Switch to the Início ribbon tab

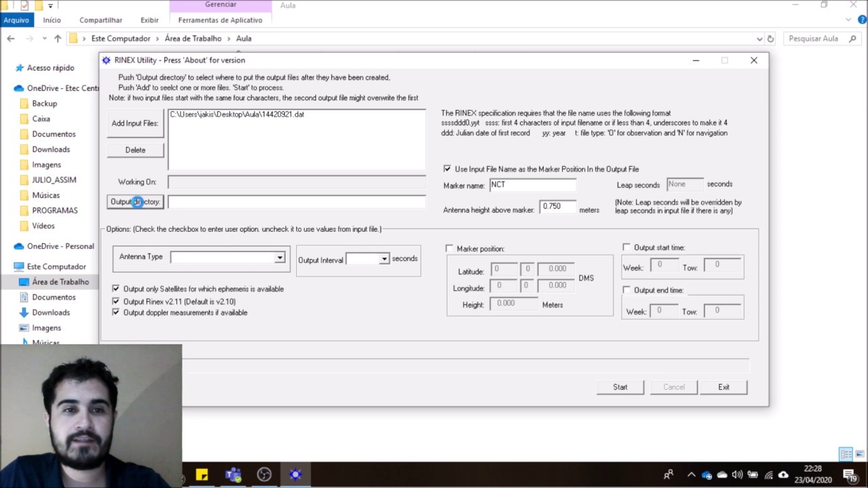tap(52, 20)
